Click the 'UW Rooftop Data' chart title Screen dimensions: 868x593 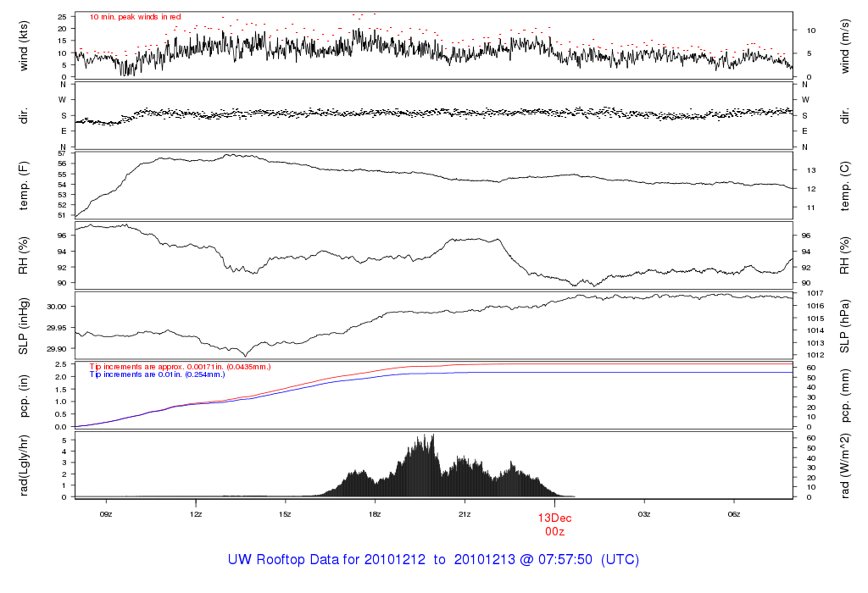[433, 560]
